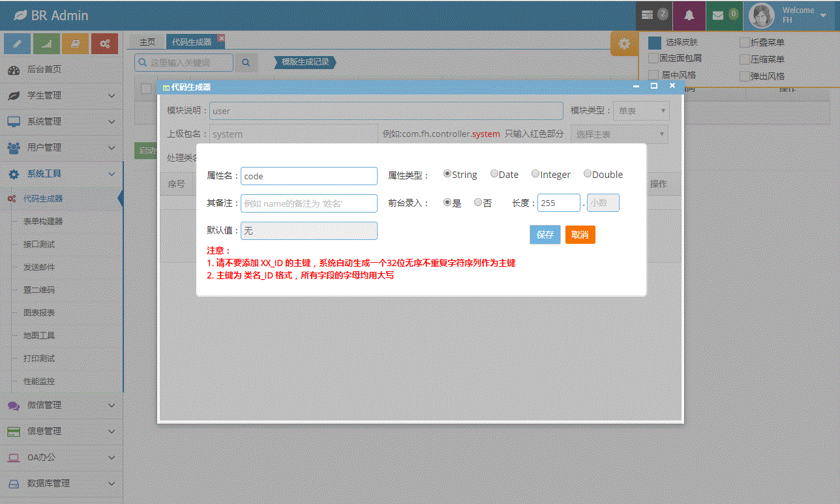Viewport: 840px width, 504px height.
Task: Click the pencil shortcut button in sidebar
Action: [18, 44]
